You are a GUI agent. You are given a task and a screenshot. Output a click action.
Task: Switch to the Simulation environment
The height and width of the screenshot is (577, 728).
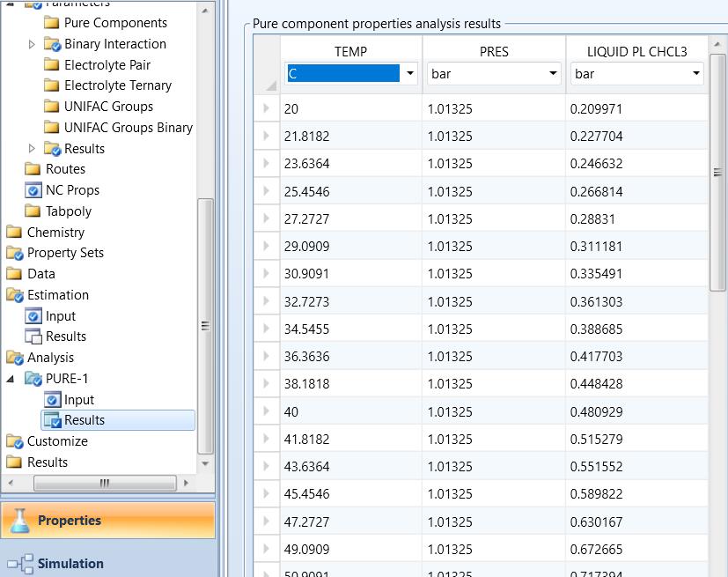click(70, 564)
